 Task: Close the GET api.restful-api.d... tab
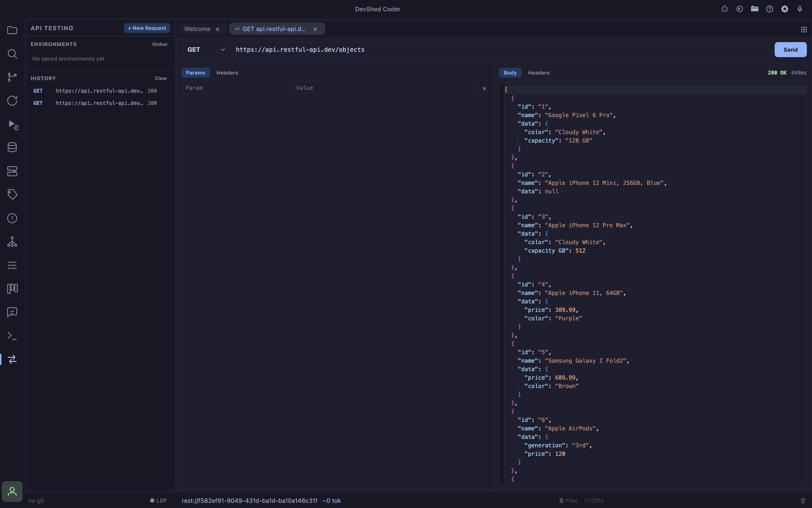click(315, 29)
